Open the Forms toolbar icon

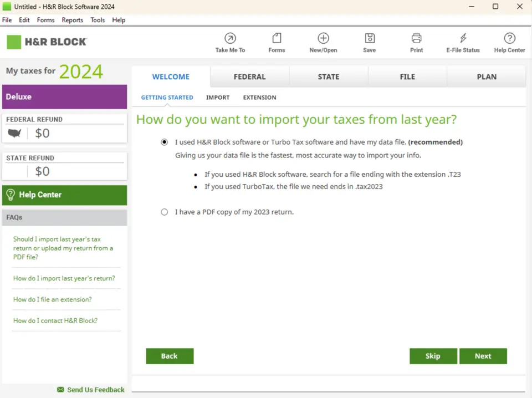277,38
